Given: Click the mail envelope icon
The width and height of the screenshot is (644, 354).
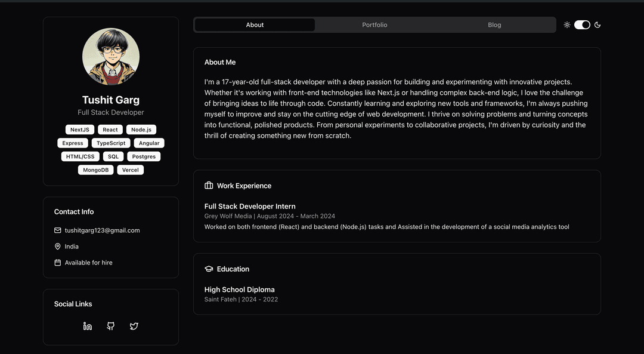Looking at the screenshot, I should click(58, 230).
